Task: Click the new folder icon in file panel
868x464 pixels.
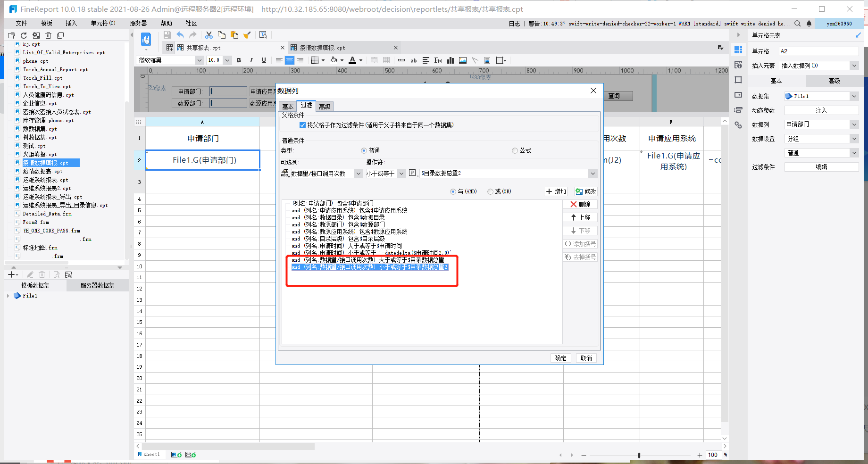Action: (x=12, y=35)
